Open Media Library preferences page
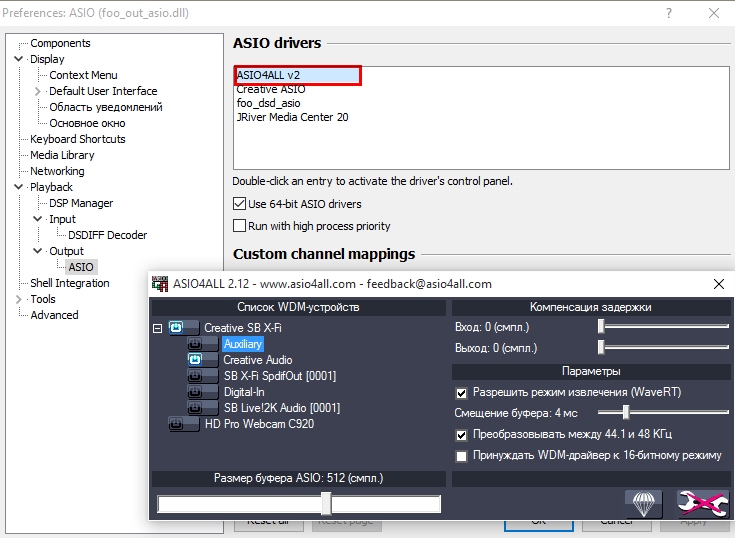Image resolution: width=735 pixels, height=538 pixels. coord(62,155)
